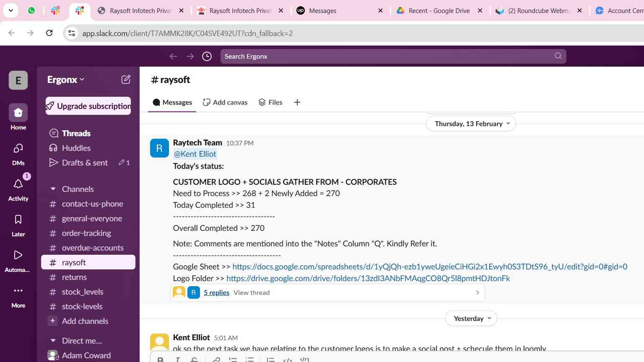Expand the Thursday, 13 February date dropdown
This screenshot has width=644, height=362.
[471, 124]
